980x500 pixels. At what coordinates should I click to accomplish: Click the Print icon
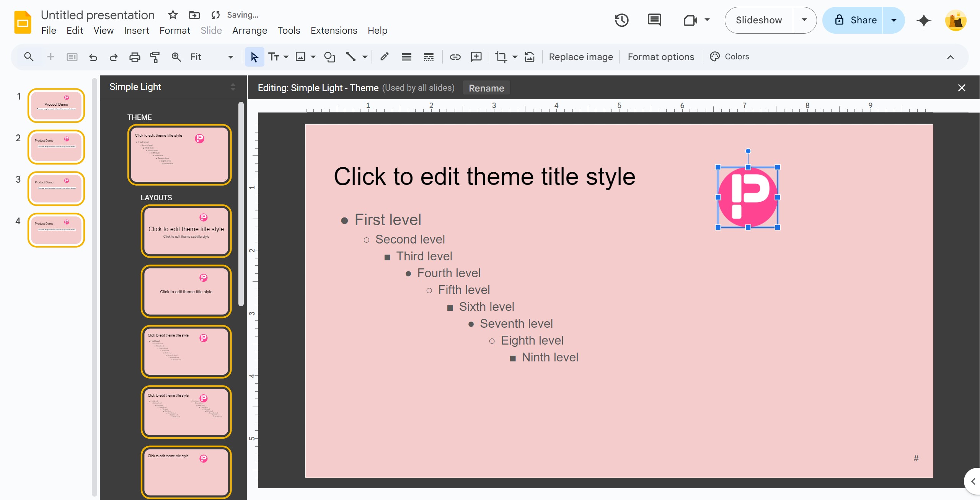pos(135,57)
